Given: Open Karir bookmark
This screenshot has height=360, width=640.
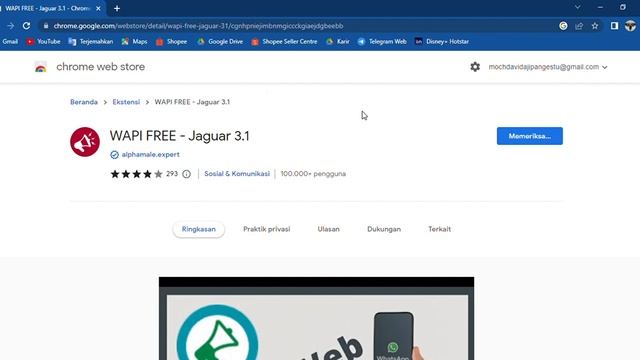Looking at the screenshot, I should coord(338,42).
